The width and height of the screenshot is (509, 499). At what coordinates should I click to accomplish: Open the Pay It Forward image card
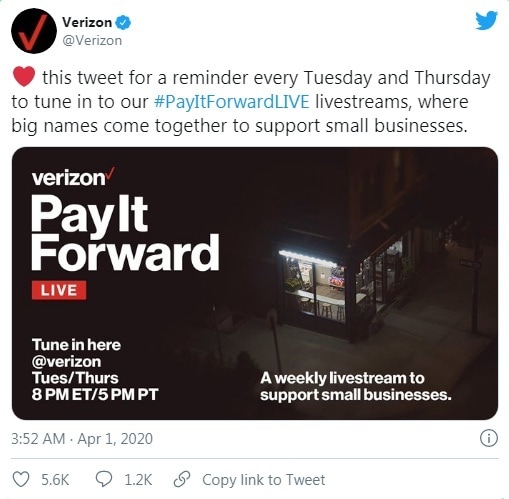coord(255,283)
